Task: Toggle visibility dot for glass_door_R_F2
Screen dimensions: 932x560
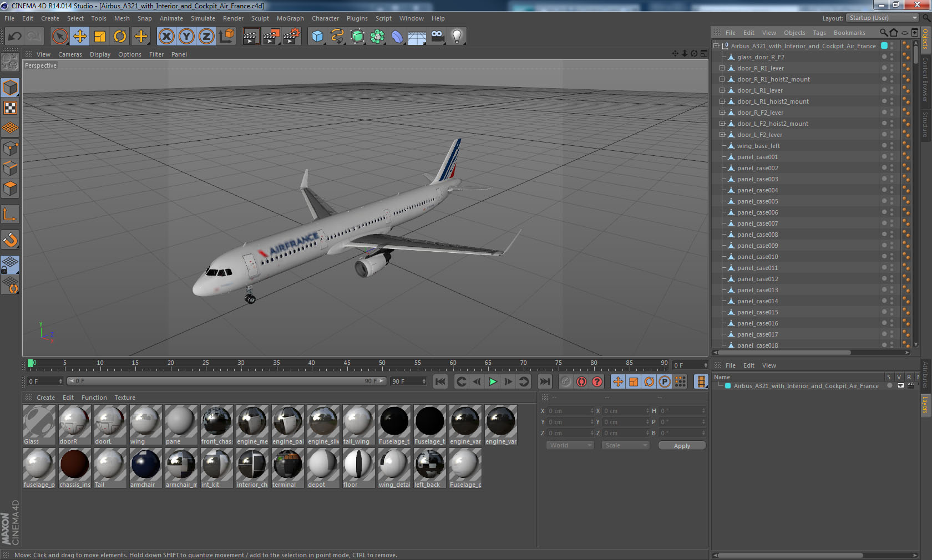Action: [x=884, y=55]
